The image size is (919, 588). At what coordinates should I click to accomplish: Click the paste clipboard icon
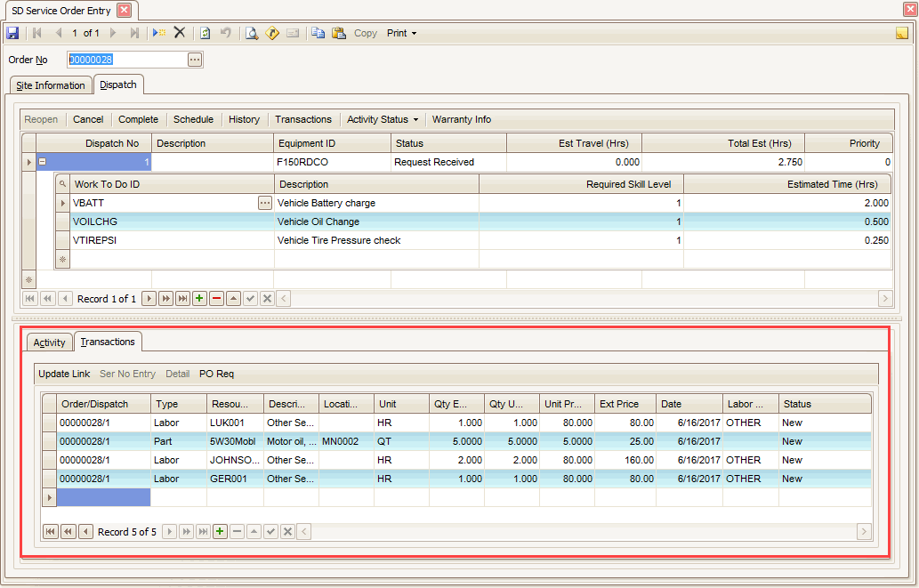(x=339, y=33)
